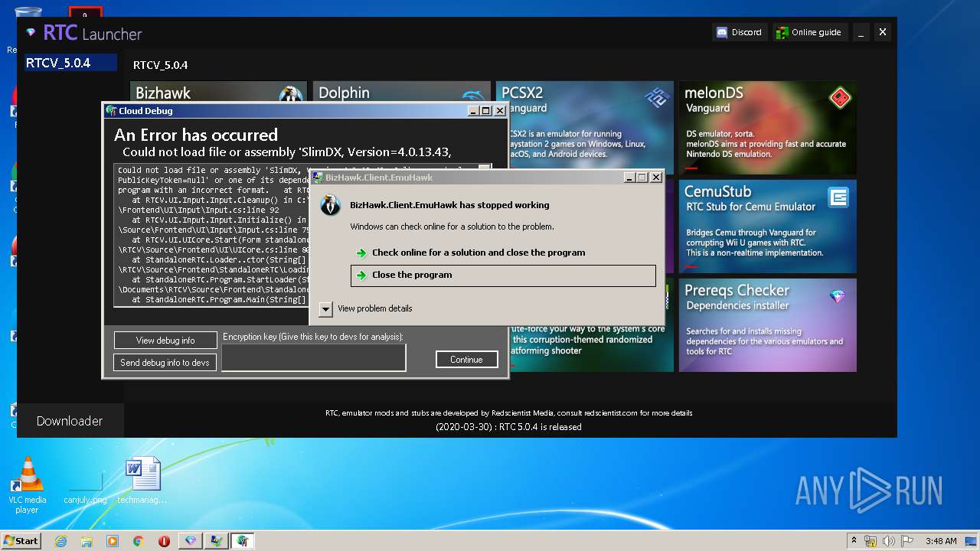The image size is (980, 551).
Task: Open the Prereqs Checker card
Action: (x=768, y=325)
